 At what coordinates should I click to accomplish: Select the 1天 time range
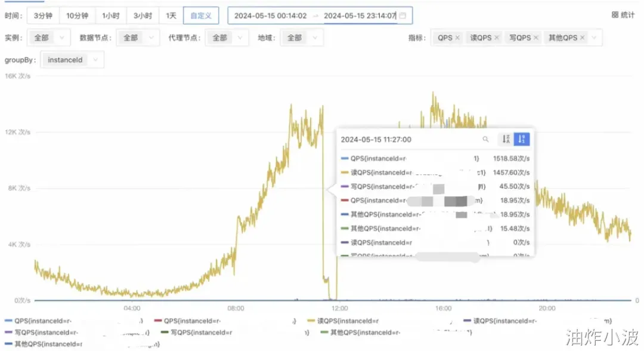(171, 16)
